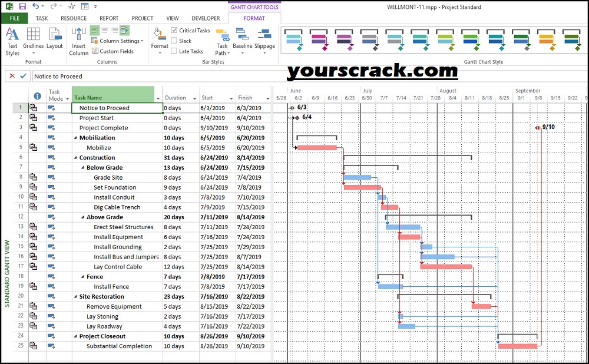Select the FORMAT ribbon tab
Screen dimensions: 589x364
click(x=254, y=18)
